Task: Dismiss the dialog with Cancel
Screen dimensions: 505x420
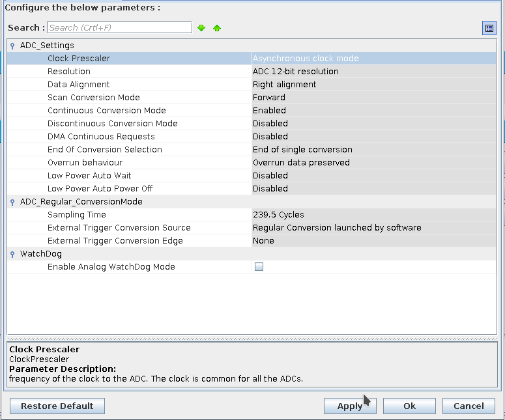Action: tap(469, 406)
